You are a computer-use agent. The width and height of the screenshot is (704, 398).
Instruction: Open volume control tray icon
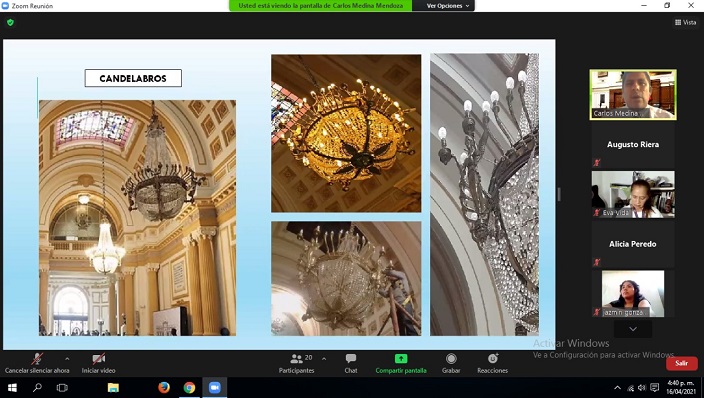coord(642,388)
